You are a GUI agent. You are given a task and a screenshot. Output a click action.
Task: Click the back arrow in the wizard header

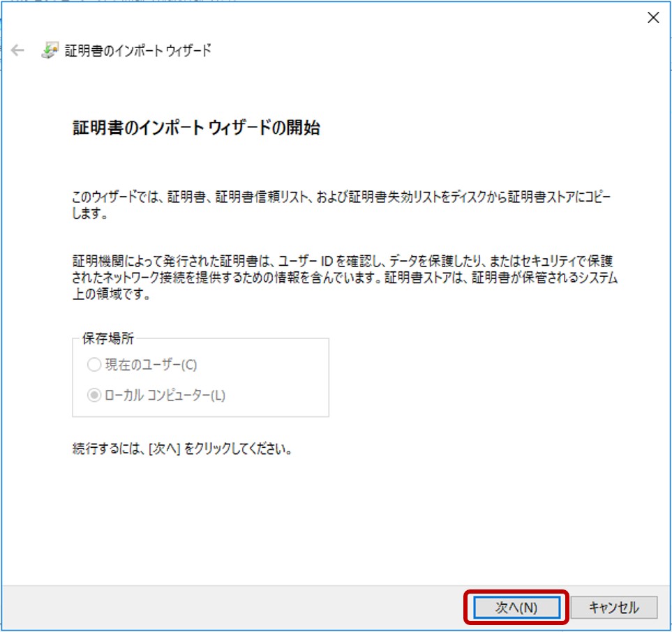pos(17,51)
